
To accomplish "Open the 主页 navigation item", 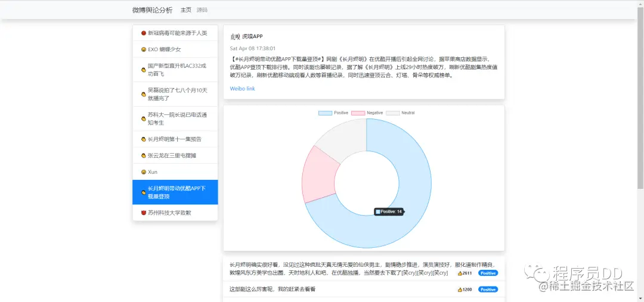I will tap(186, 10).
